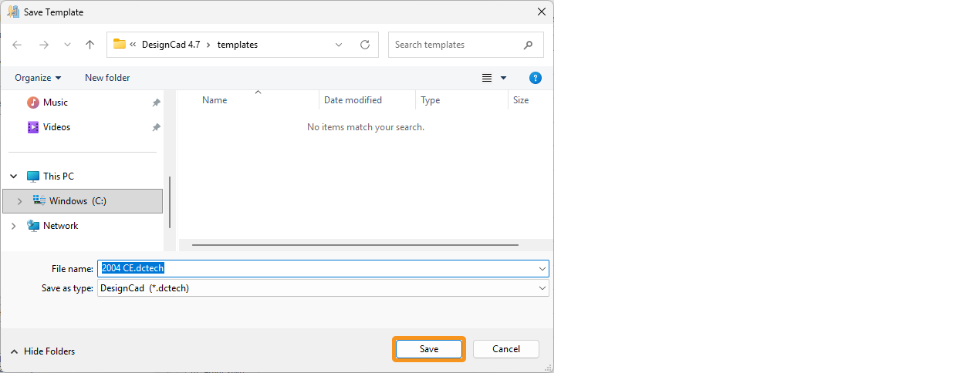Click the Hide Folders toggle
The height and width of the screenshot is (373, 980).
point(43,351)
